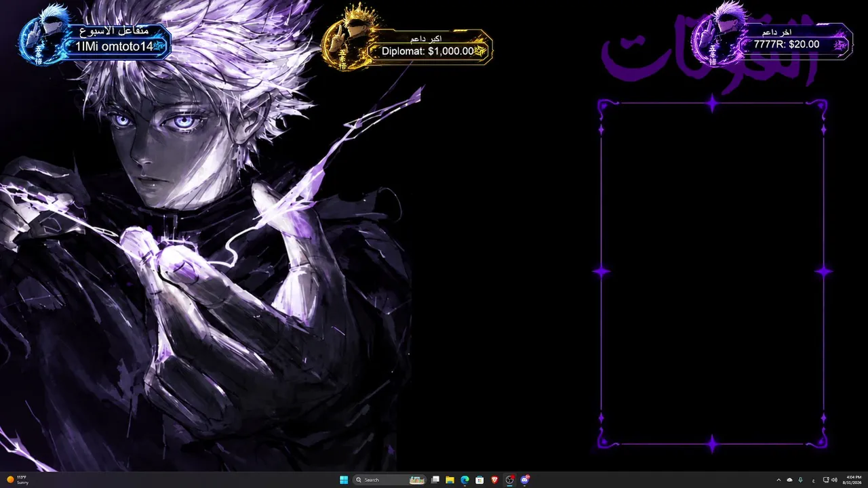
Task: Launch File Explorer from the taskbar
Action: pos(450,480)
